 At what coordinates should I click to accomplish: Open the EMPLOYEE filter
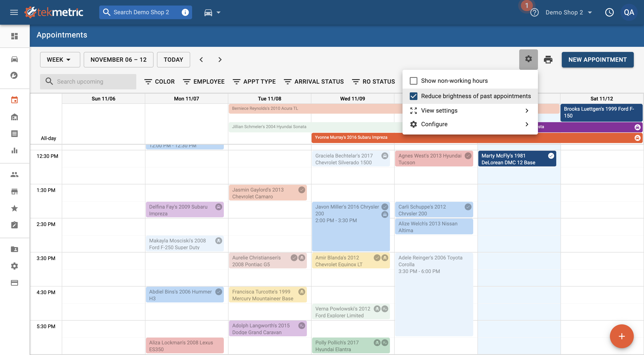click(x=204, y=82)
